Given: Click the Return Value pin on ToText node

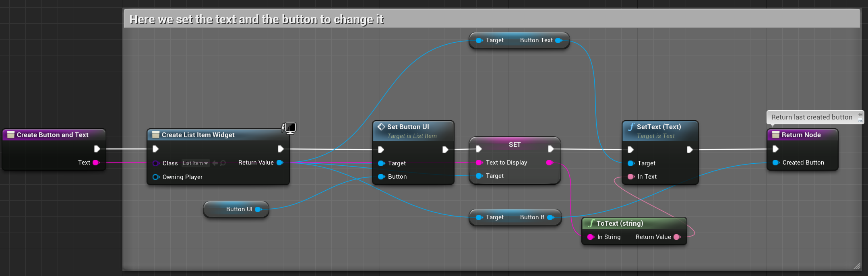Looking at the screenshot, I should (x=677, y=237).
